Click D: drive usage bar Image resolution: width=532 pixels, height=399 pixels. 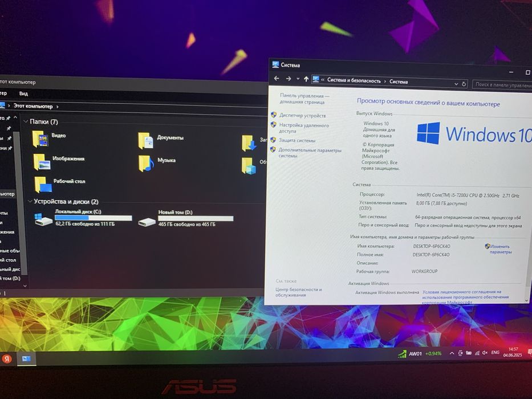[x=196, y=218]
